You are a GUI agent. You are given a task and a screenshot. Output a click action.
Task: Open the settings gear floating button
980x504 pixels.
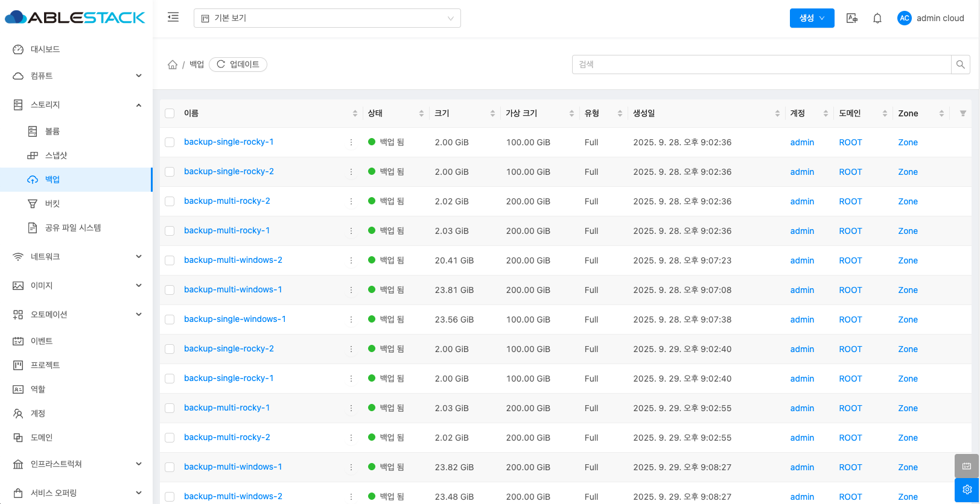(x=967, y=490)
